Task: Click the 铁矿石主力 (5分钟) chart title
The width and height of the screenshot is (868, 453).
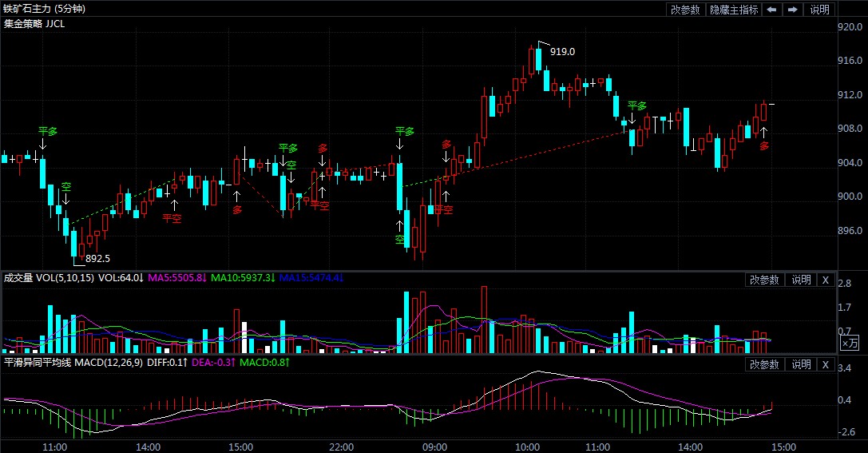Action: [45, 10]
